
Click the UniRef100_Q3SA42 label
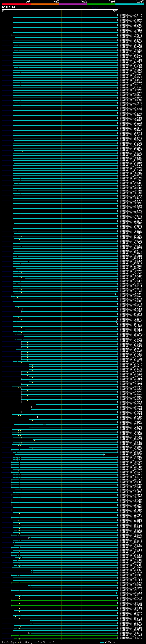click(x=131, y=37)
